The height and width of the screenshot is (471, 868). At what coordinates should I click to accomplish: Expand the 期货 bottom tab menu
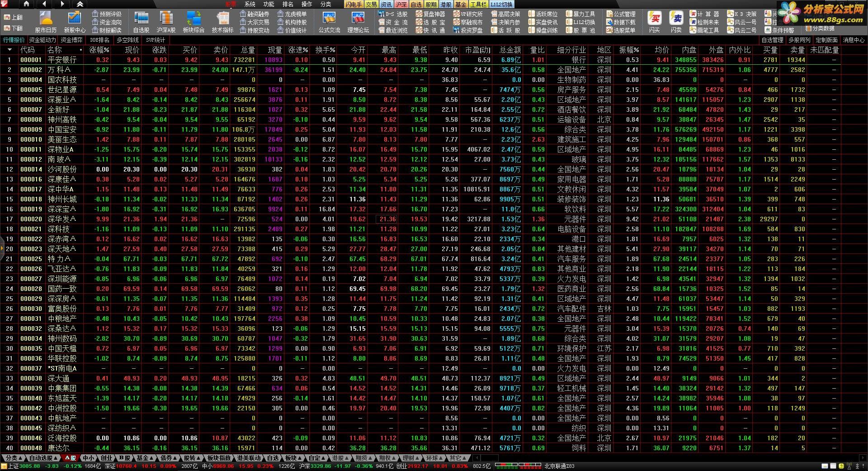tap(364, 458)
